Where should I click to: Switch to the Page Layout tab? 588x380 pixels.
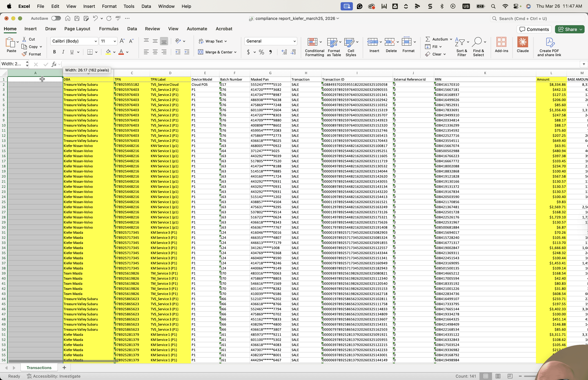[77, 29]
